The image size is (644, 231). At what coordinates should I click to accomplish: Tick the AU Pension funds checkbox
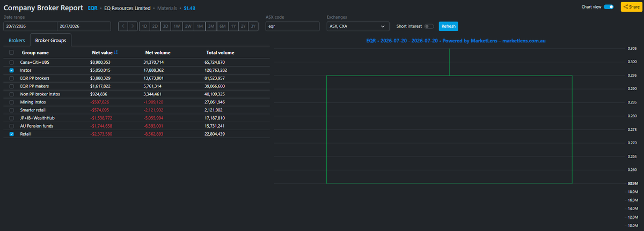[x=11, y=126]
